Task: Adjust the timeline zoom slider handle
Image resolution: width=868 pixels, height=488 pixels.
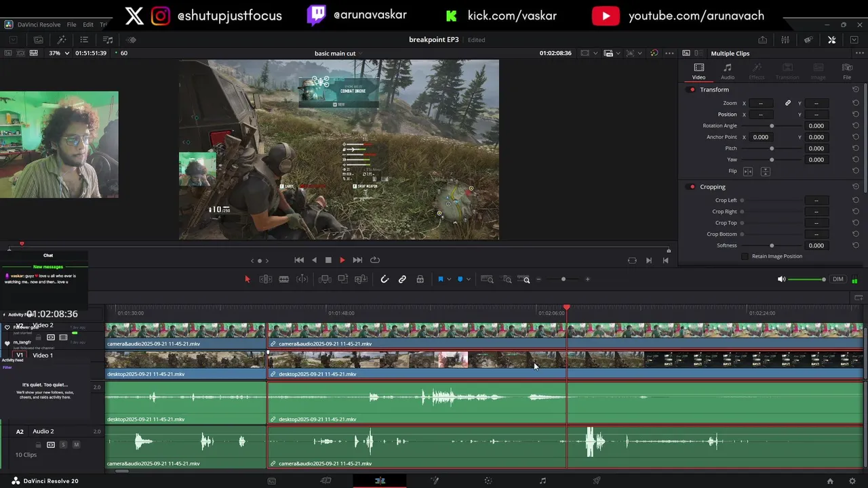Action: click(x=564, y=279)
